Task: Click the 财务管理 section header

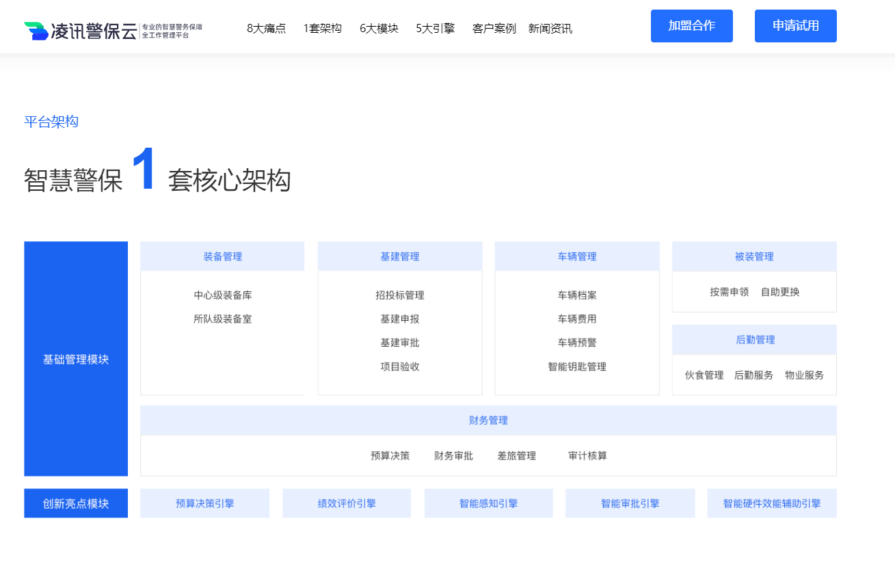Action: pos(487,420)
